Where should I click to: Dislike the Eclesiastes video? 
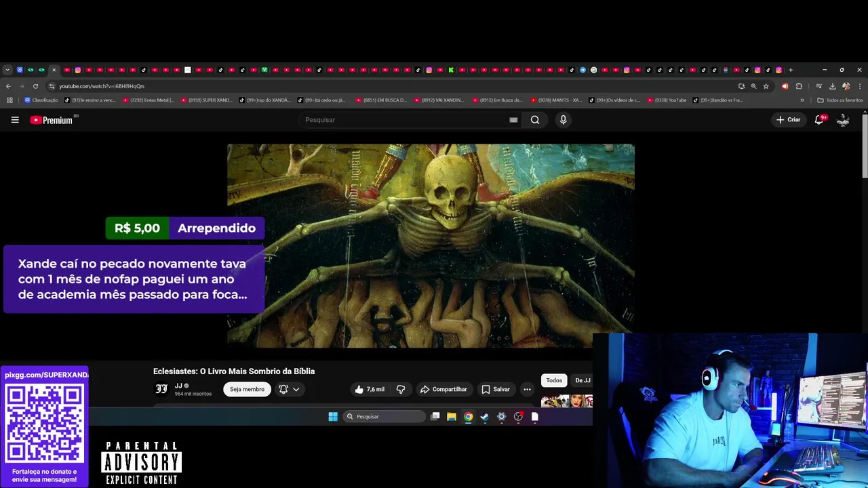[x=401, y=389]
